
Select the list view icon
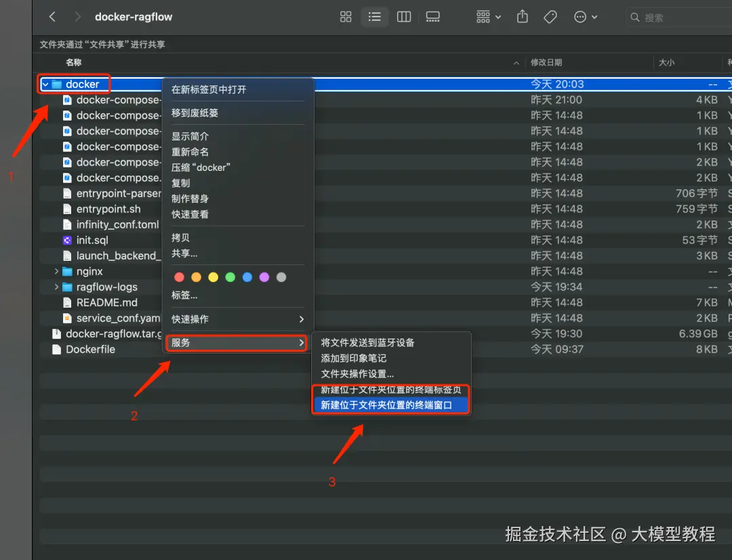(374, 17)
